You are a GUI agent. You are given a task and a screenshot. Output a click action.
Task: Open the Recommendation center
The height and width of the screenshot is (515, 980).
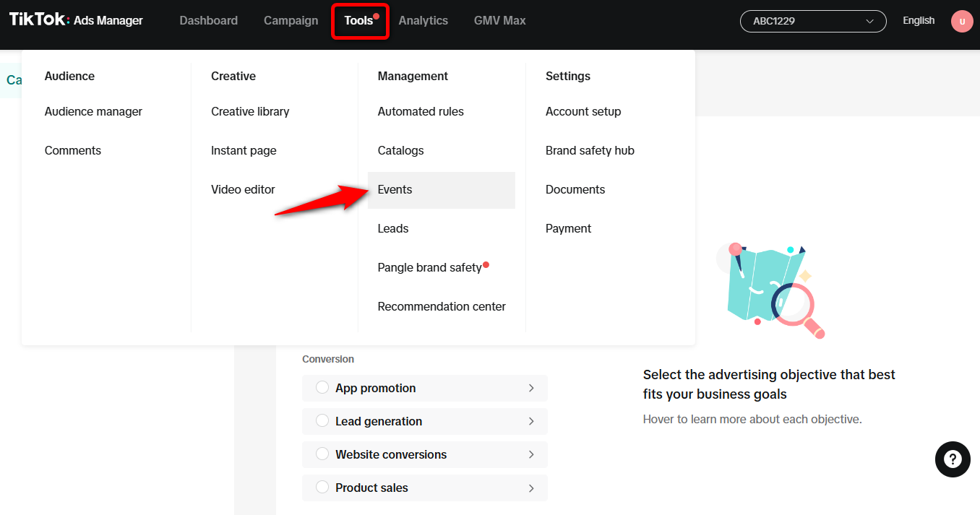(x=442, y=306)
